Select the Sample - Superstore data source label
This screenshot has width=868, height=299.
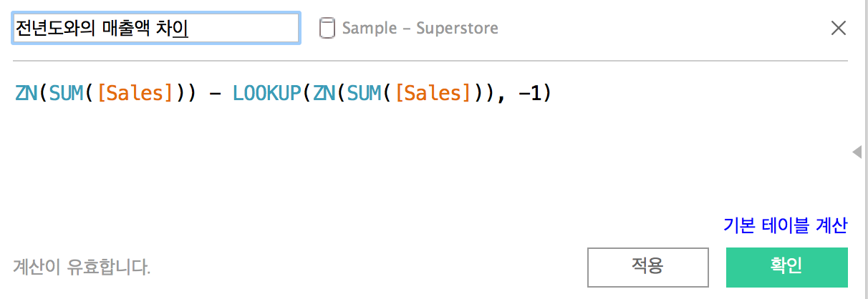coord(420,29)
